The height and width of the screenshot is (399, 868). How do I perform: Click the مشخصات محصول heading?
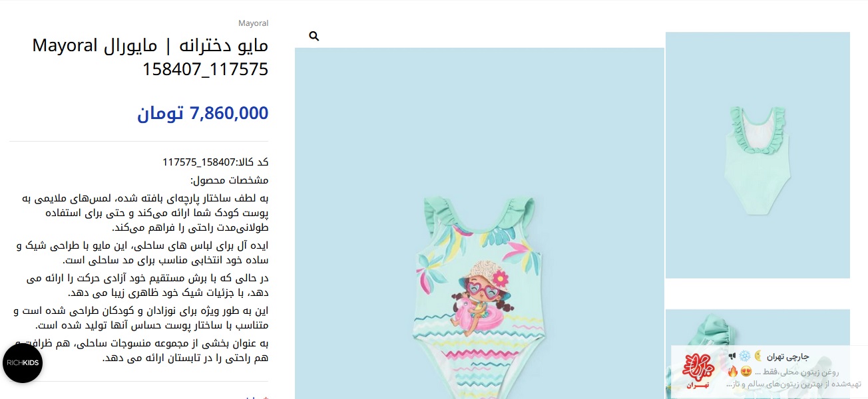(230, 180)
